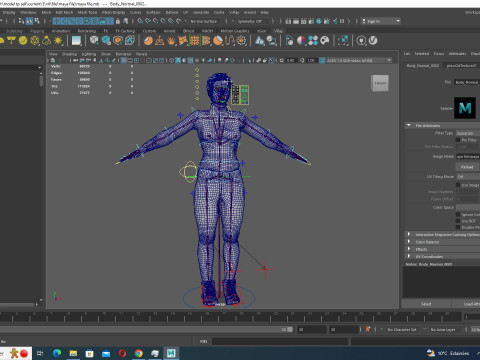Open the Edit Mesh menu

(x=64, y=12)
